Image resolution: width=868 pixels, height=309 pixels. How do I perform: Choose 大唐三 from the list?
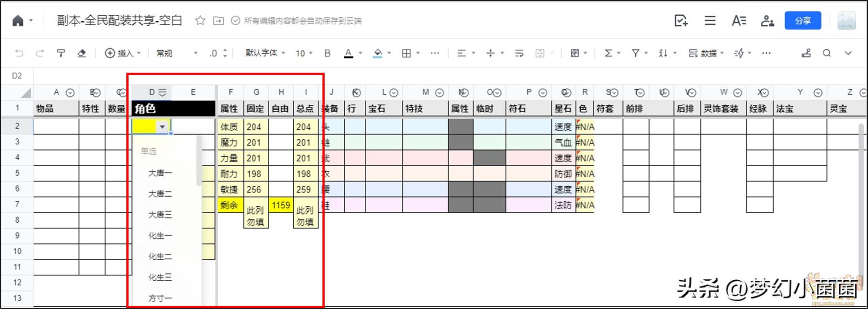point(160,215)
